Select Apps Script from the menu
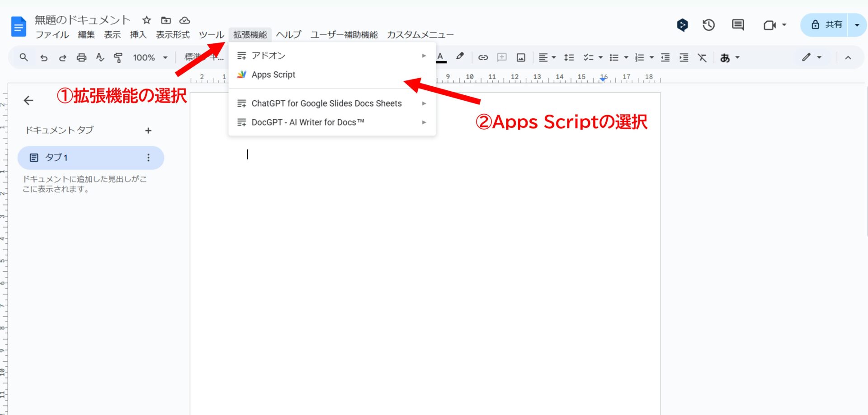 point(273,75)
